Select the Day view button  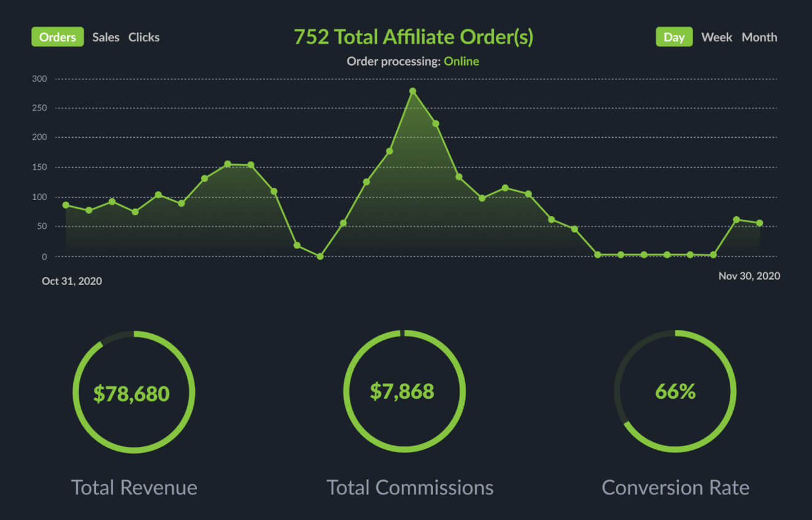674,37
